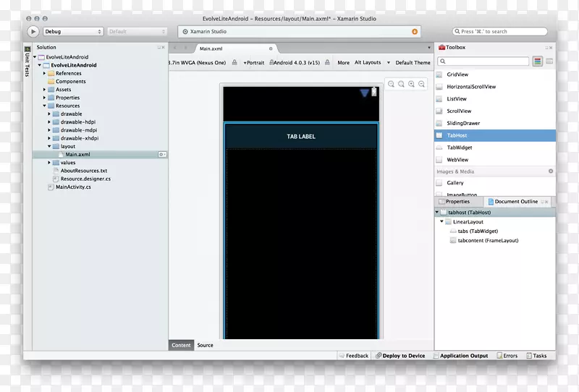Toggle lock next to device selector
This screenshot has height=392, width=579.
click(x=234, y=62)
